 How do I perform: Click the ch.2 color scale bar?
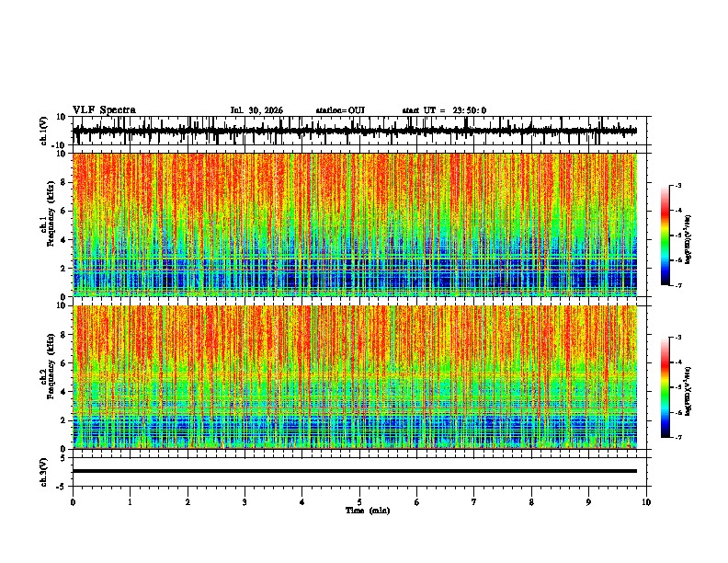665,387
